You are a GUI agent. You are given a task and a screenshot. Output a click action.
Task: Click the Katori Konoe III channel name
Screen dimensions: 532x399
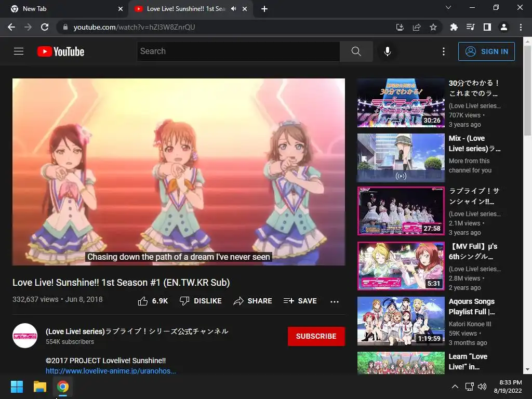point(470,324)
